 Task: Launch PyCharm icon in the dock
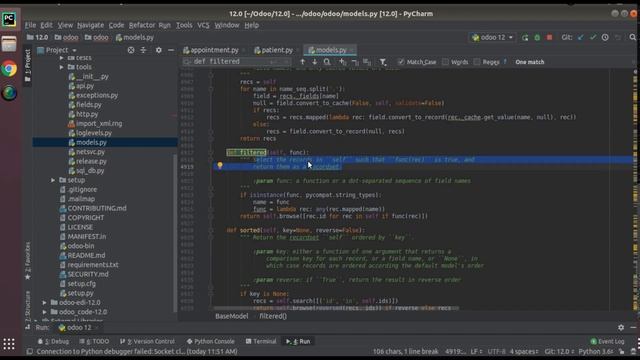click(9, 19)
